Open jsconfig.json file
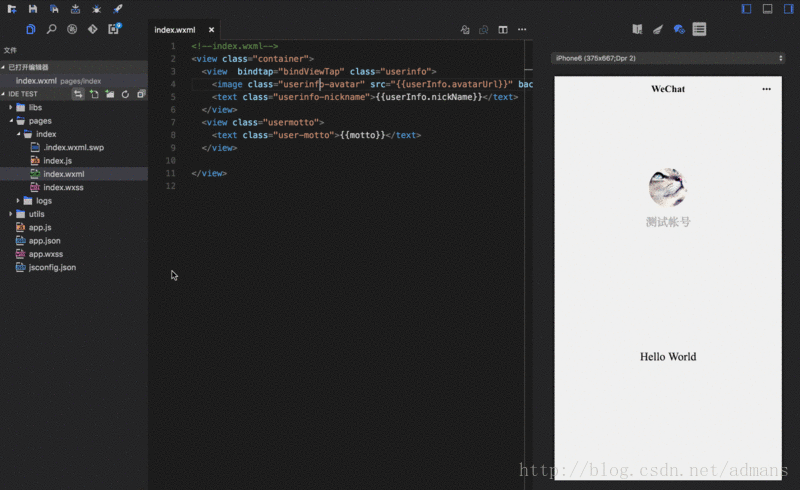Viewport: 800px width, 490px height. pos(52,267)
